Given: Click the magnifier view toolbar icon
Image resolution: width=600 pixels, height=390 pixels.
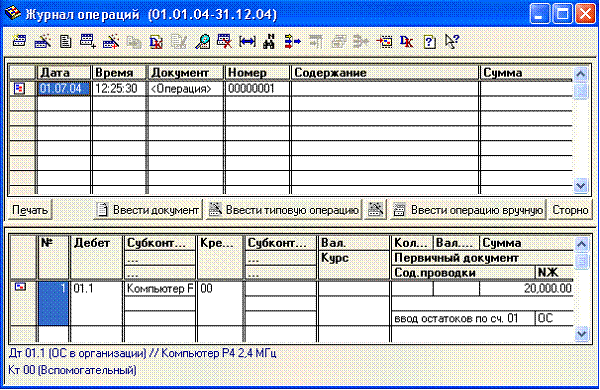Looking at the screenshot, I should tap(202, 41).
